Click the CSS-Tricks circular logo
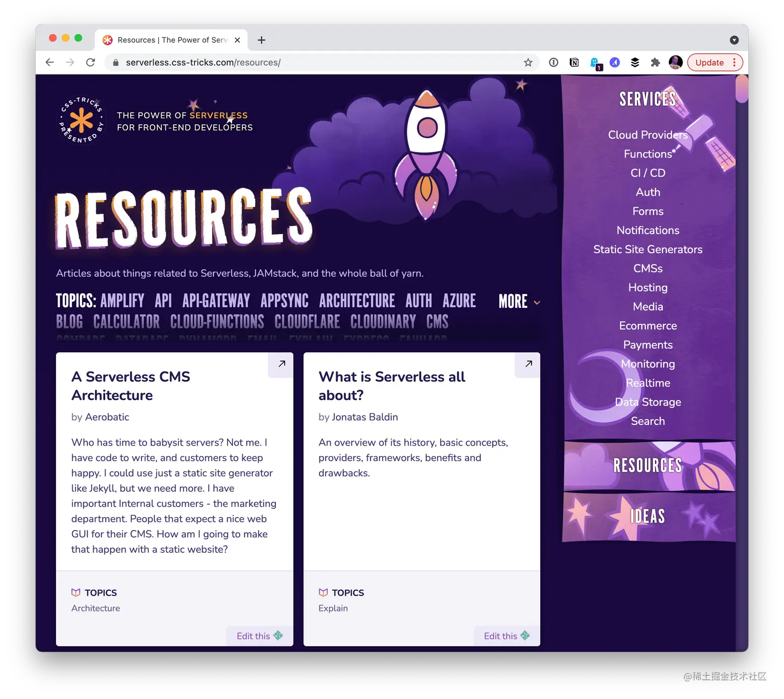Screen dimensions: 784x699 tap(81, 121)
